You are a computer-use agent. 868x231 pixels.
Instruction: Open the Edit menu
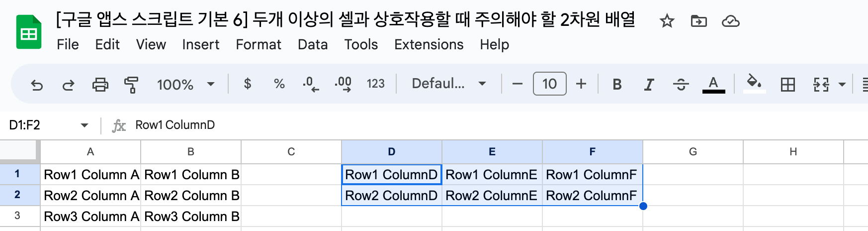point(107,44)
